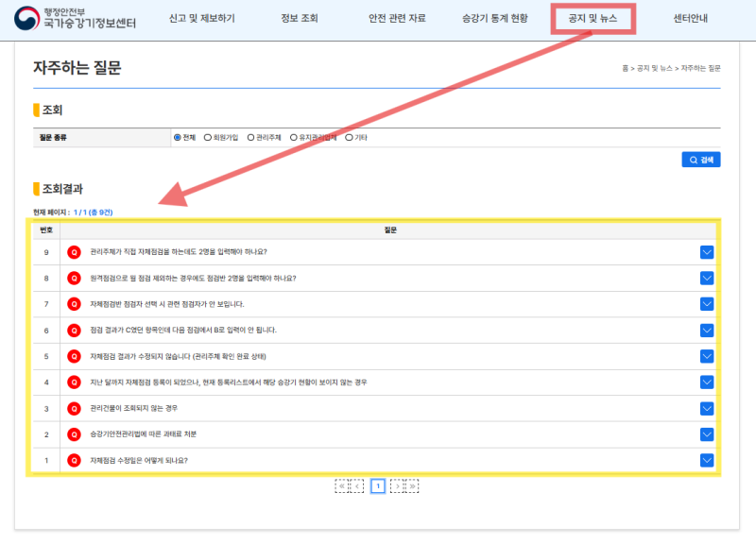Select the 전체 question type radio
Screen dimensions: 756x544
click(x=178, y=137)
